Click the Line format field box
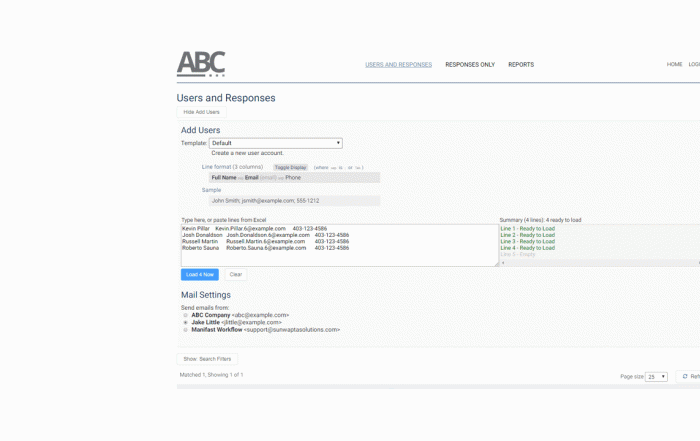Image resolution: width=700 pixels, height=441 pixels. click(x=294, y=177)
